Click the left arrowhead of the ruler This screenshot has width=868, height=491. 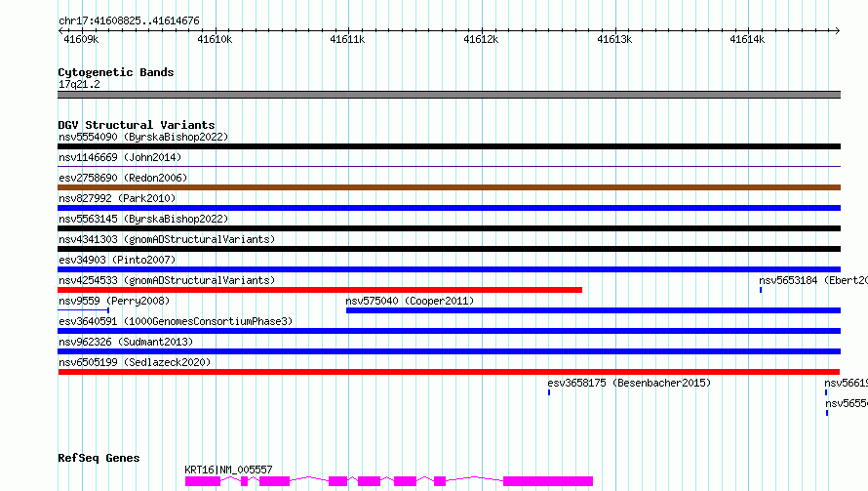(60, 30)
